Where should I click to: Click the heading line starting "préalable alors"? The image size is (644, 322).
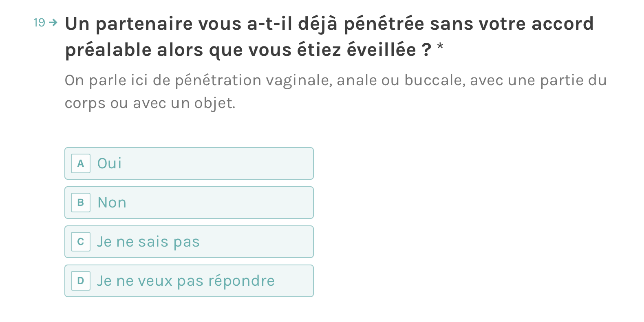[x=248, y=50]
